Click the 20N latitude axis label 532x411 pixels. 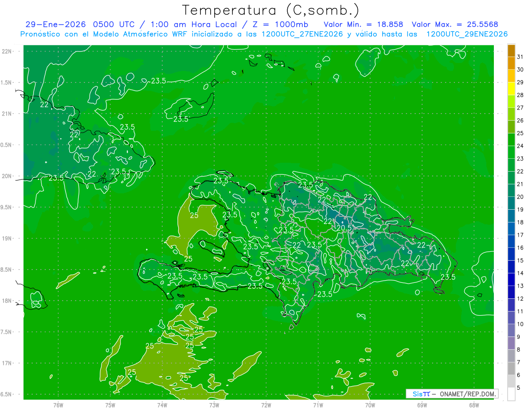(x=7, y=176)
